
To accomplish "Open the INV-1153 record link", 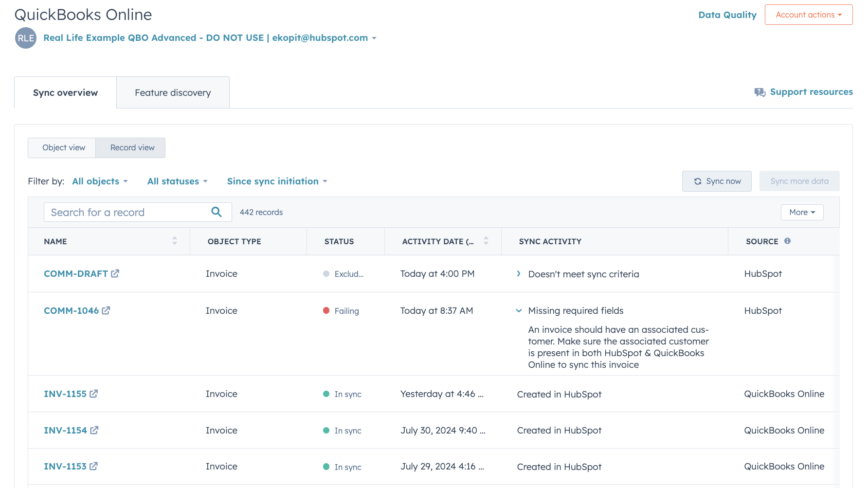I will (x=65, y=466).
